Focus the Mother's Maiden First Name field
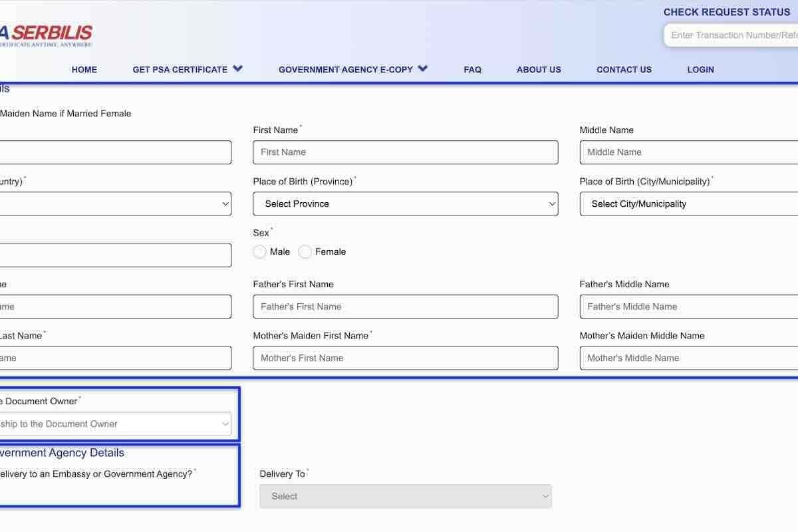The width and height of the screenshot is (798, 532). (x=405, y=358)
